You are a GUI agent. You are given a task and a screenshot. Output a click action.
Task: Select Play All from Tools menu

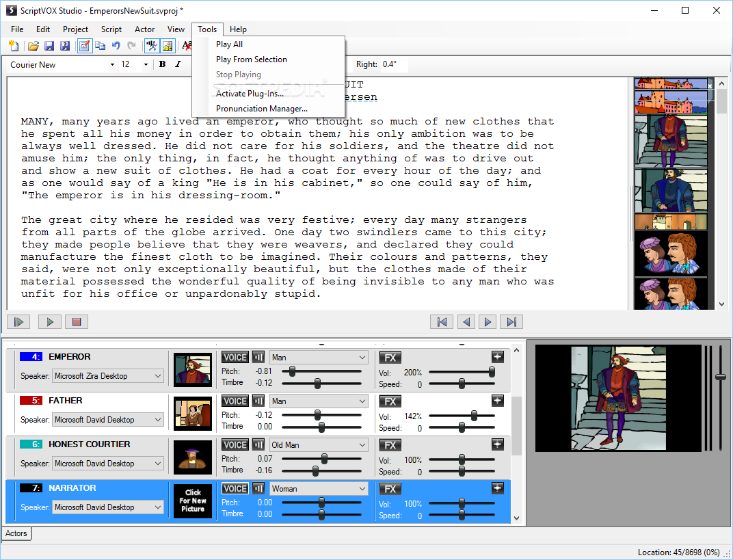point(269,44)
